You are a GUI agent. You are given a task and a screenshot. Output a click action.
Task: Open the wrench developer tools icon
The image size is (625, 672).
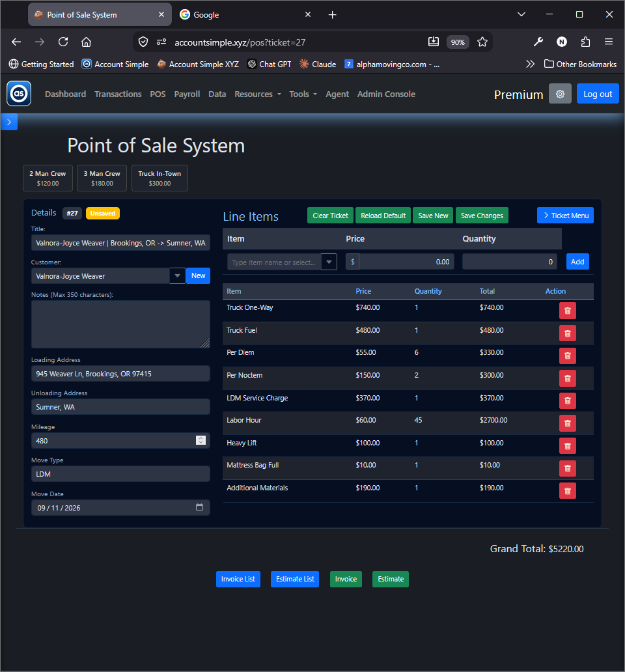point(538,42)
